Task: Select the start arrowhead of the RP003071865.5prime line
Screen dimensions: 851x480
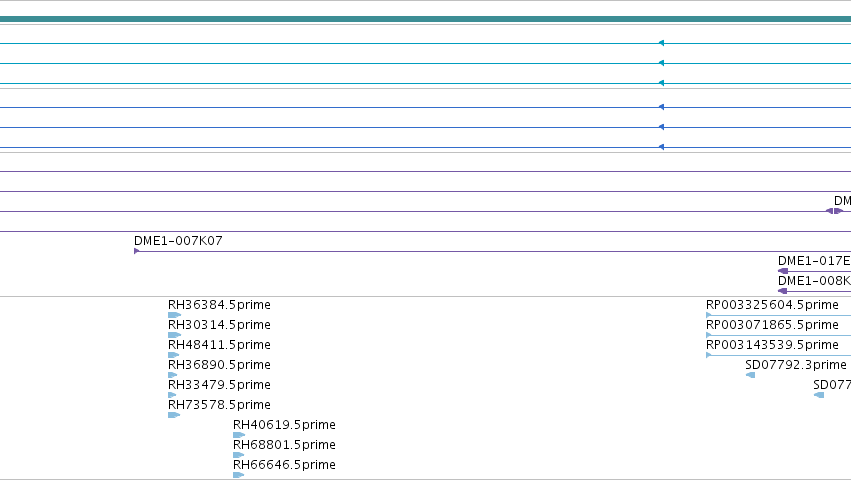Action: pyautogui.click(x=709, y=335)
